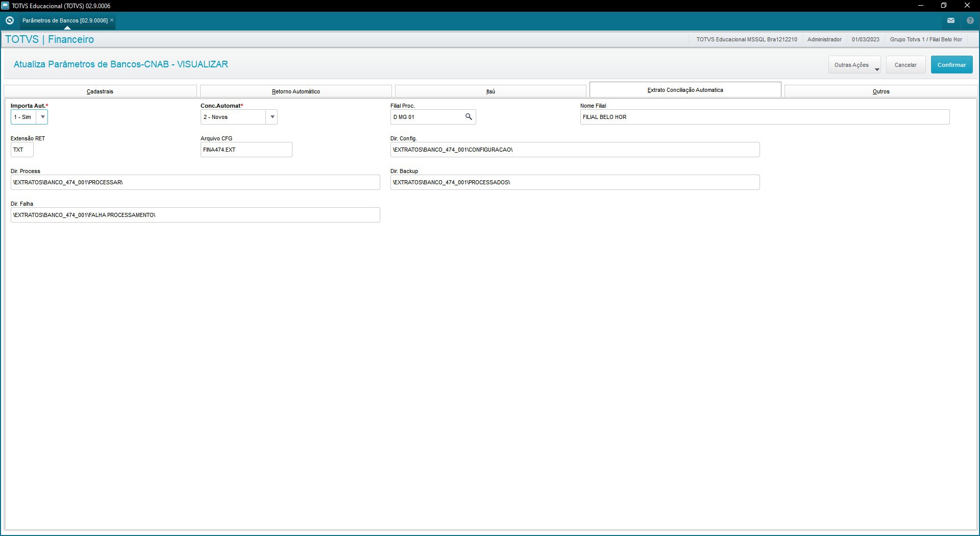Open the mail envelope icon
Screen dimensions: 980x536
click(x=951, y=20)
